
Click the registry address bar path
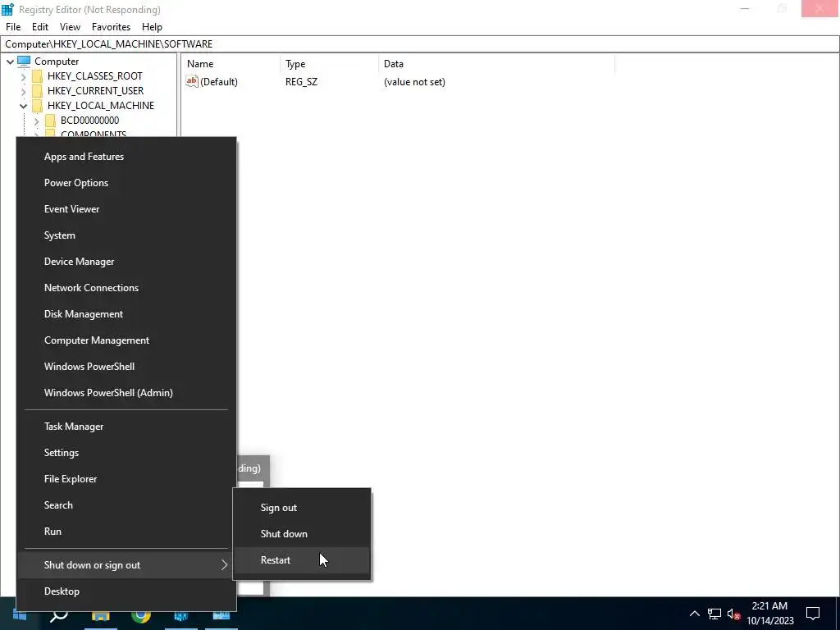click(109, 44)
